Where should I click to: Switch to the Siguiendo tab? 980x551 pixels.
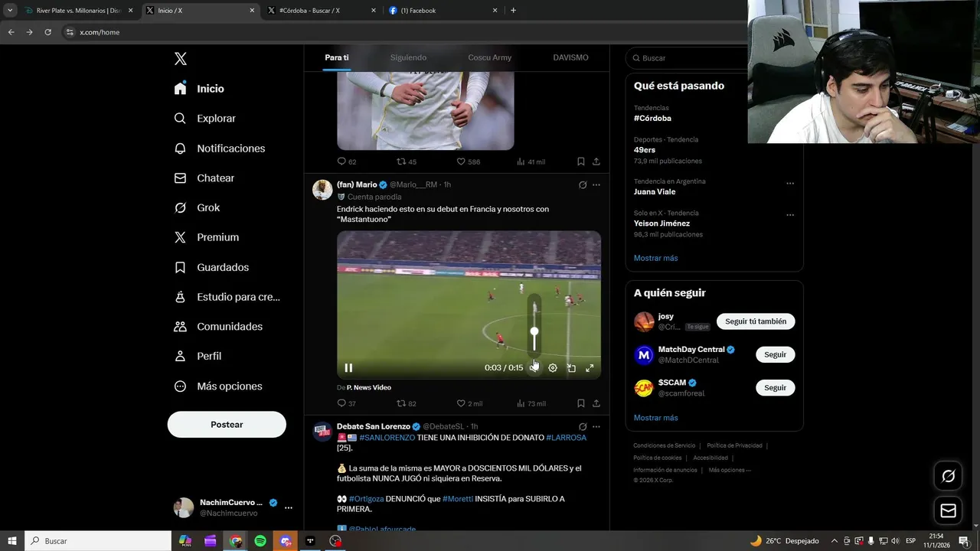pyautogui.click(x=408, y=58)
